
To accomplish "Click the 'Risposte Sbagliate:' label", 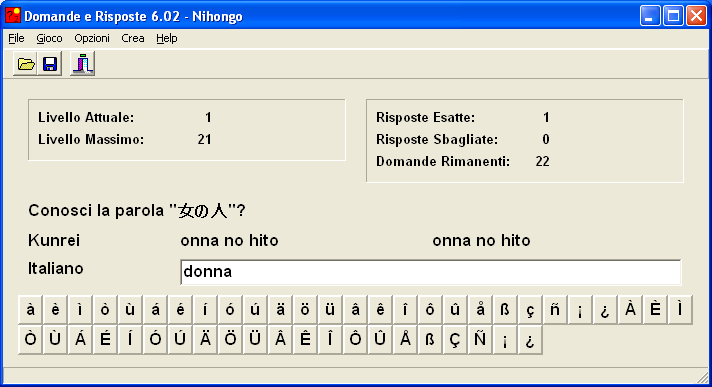I will click(437, 139).
